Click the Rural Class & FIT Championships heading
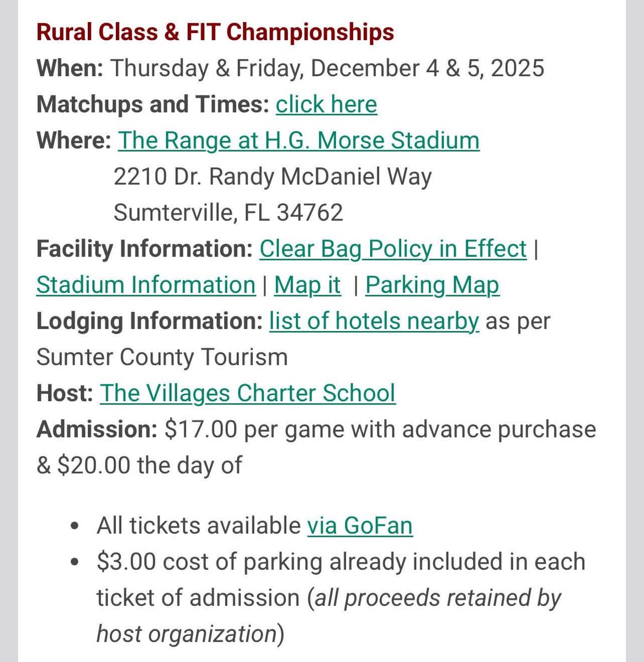Screen dimensions: 644x662 (215, 32)
